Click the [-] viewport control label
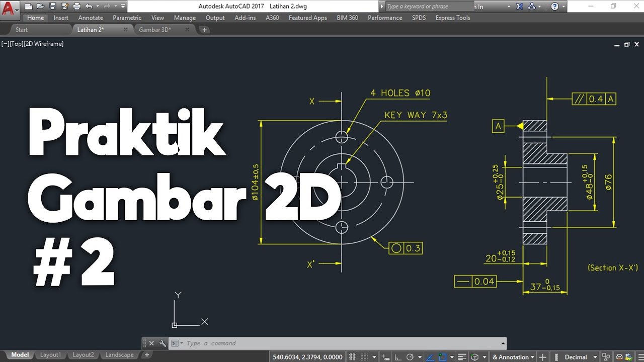Image resolution: width=644 pixels, height=362 pixels. point(5,44)
